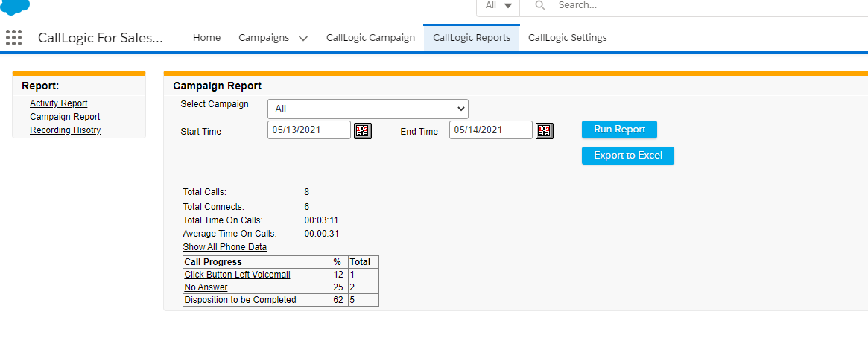
Task: Open Start Time calendar picker icon
Action: pyautogui.click(x=363, y=130)
